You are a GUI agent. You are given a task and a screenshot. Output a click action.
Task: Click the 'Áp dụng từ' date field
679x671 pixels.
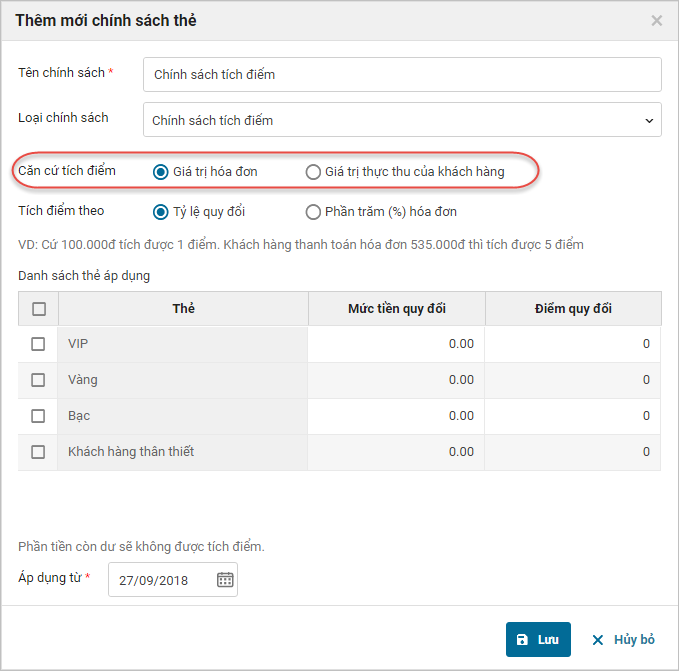pyautogui.click(x=160, y=580)
